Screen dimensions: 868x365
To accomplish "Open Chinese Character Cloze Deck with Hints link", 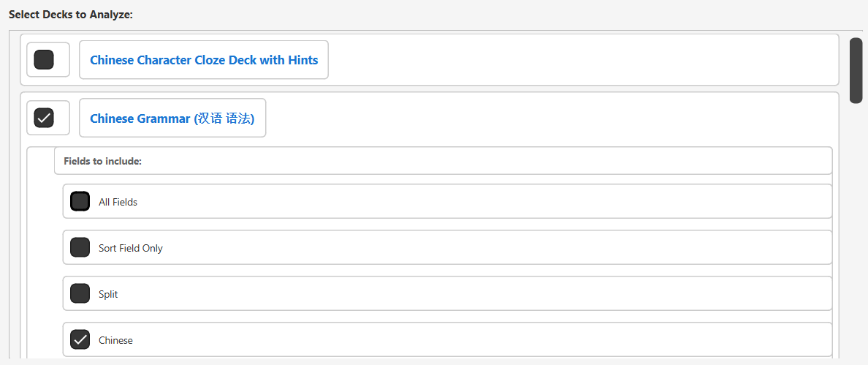I will [x=204, y=60].
